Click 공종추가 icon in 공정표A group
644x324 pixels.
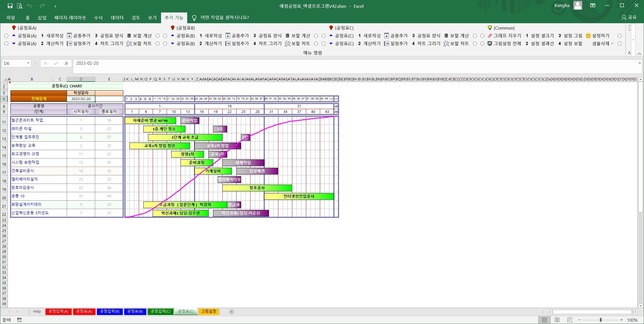69,36
